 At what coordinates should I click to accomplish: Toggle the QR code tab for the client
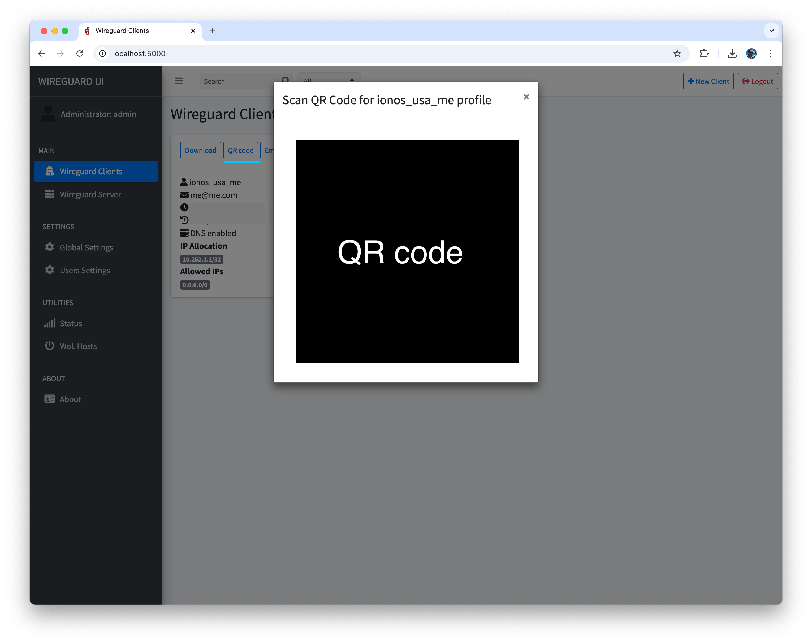click(241, 150)
